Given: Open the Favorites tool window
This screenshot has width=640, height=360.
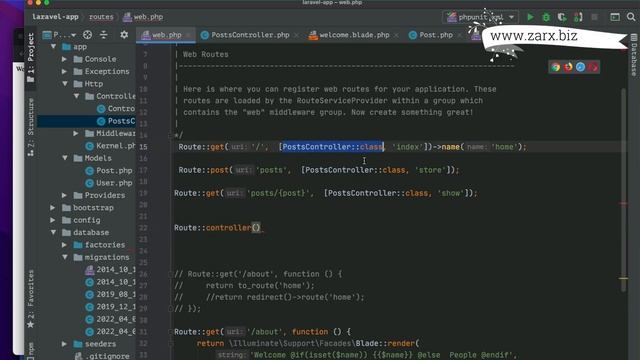Looking at the screenshot, I should click(31, 298).
